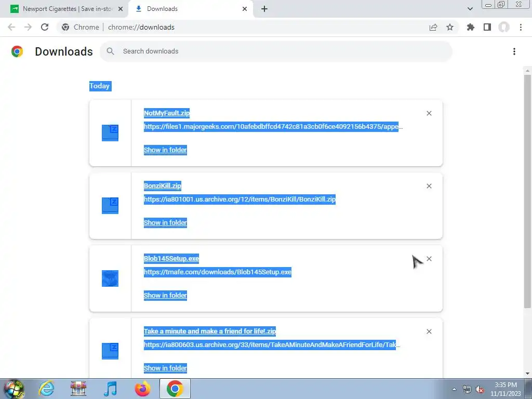
Task: Click the back navigation arrow
Action: pyautogui.click(x=11, y=27)
